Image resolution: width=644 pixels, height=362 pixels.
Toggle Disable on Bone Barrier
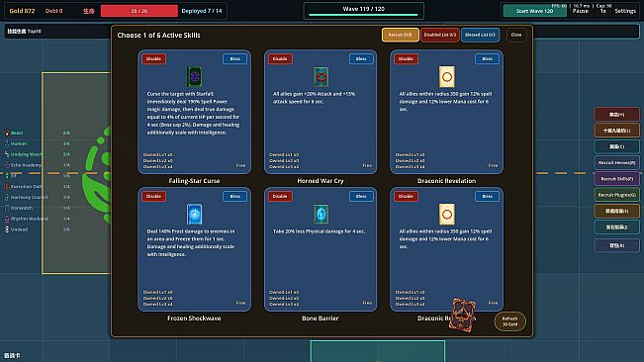(280, 196)
